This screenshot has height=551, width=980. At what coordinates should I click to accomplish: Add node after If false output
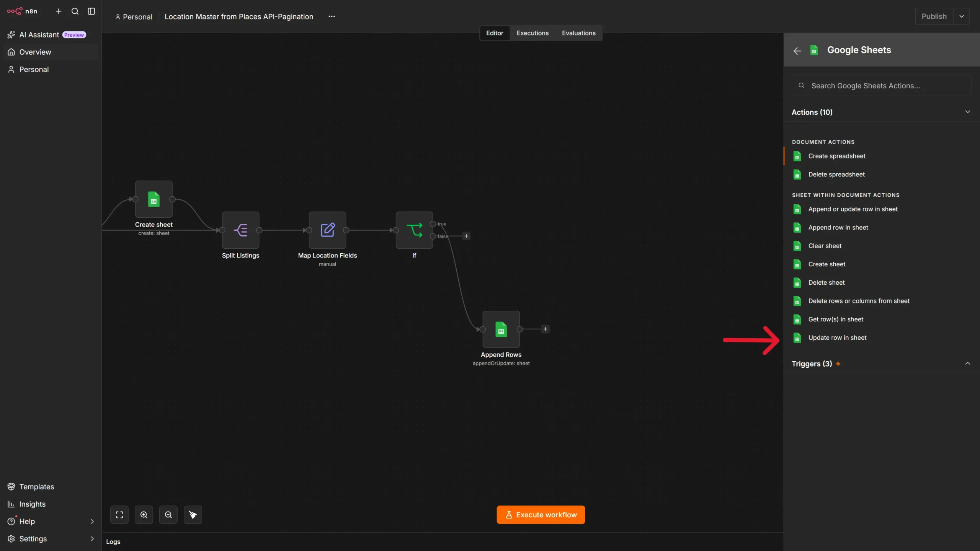click(x=466, y=236)
